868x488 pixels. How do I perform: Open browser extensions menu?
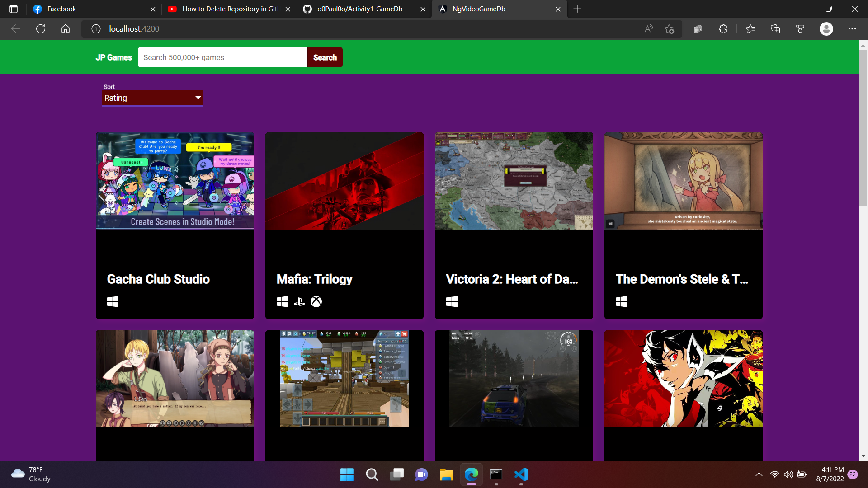723,29
